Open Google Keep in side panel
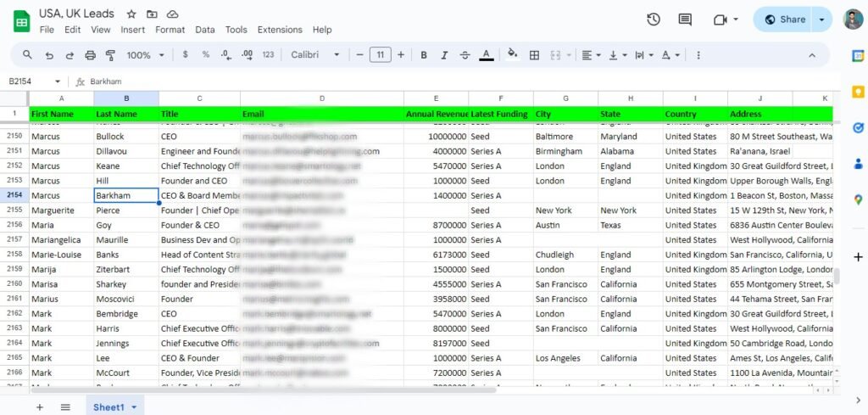868x415 pixels. [x=858, y=92]
